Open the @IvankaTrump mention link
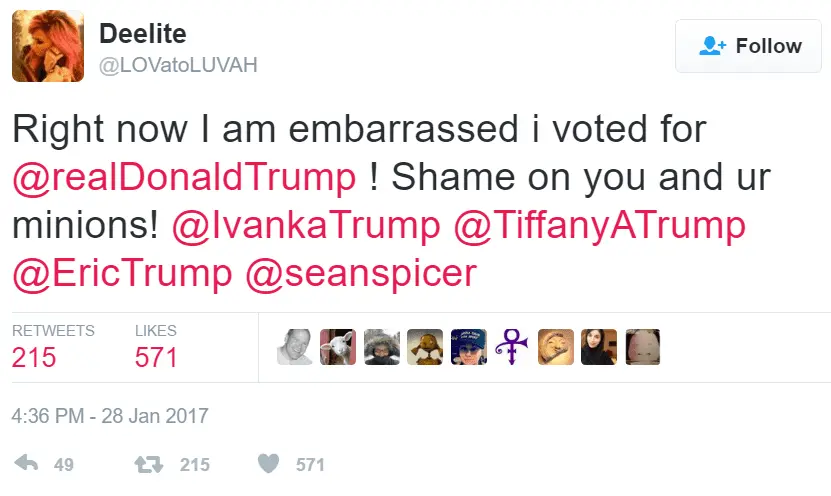 (304, 225)
